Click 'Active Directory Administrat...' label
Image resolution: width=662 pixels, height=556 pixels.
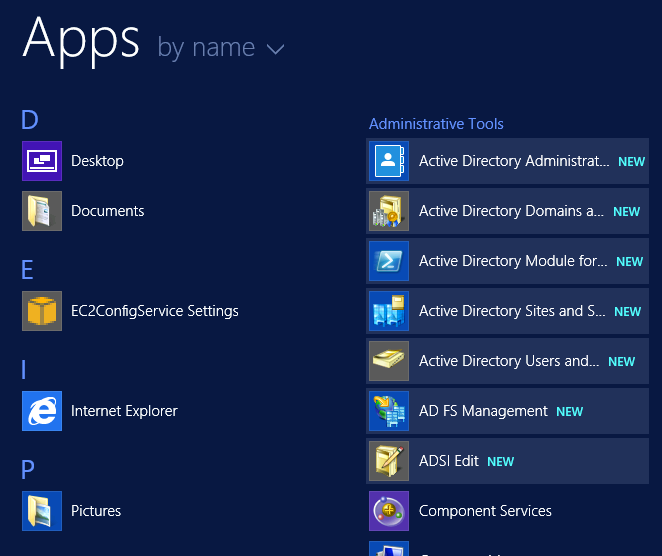[514, 161]
